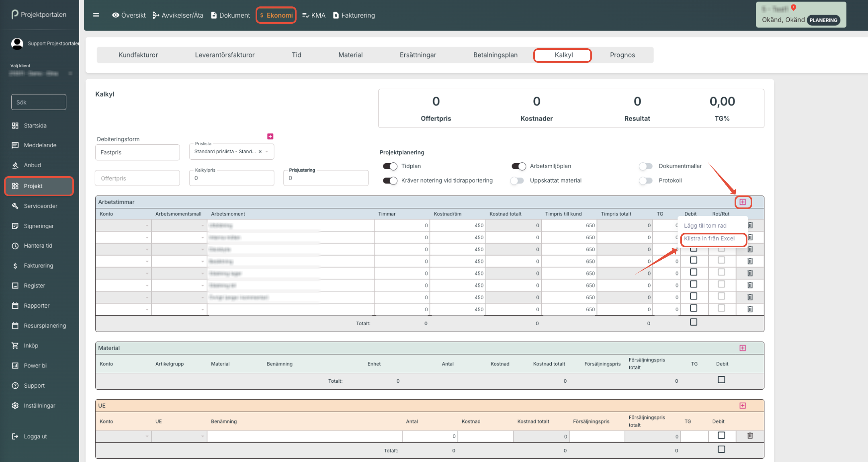Open the Leverantörsfakturor tab
Viewport: 868px width, 462px height.
pos(225,55)
